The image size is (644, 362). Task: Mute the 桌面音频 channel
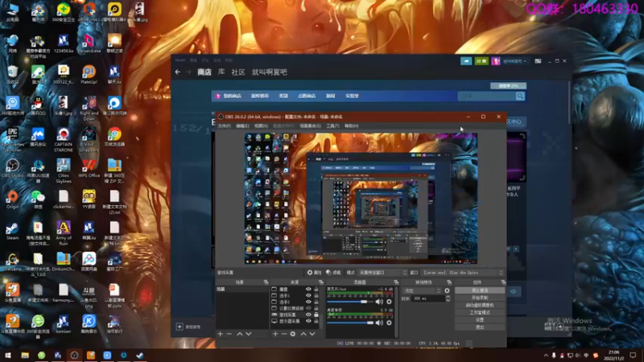pos(379,323)
